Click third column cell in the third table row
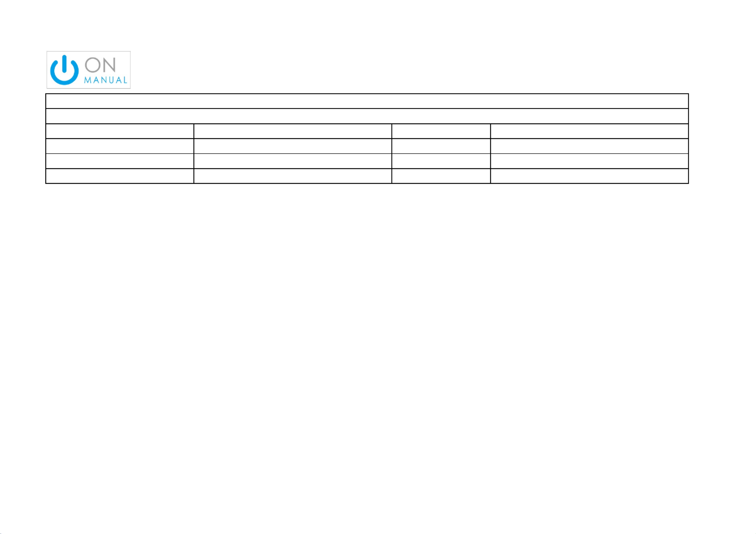 [441, 131]
